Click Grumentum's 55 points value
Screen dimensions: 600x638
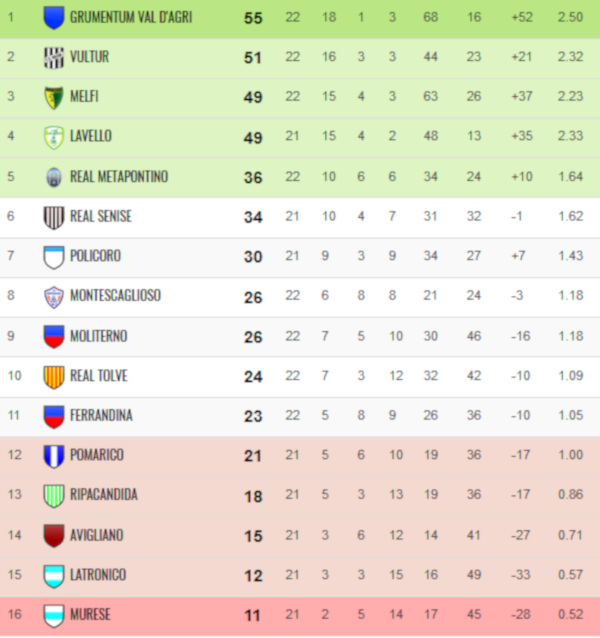pyautogui.click(x=253, y=18)
